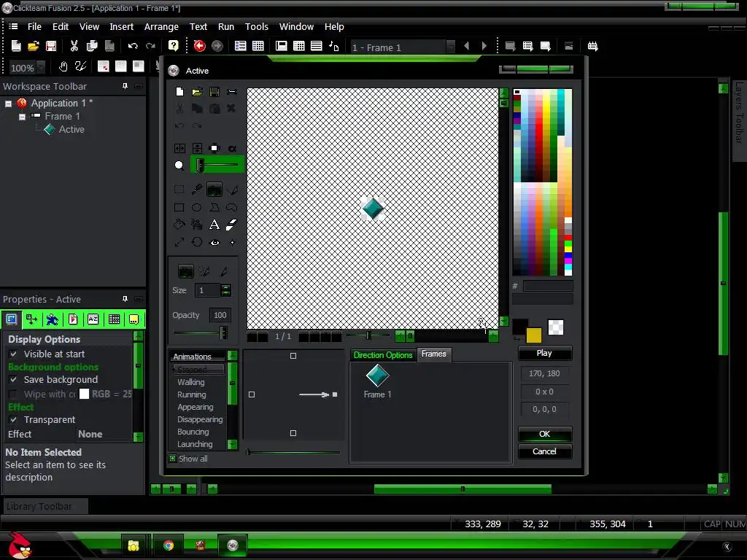Screen dimensions: 747x560
Task: Select the Polygon tool
Action: point(214,207)
